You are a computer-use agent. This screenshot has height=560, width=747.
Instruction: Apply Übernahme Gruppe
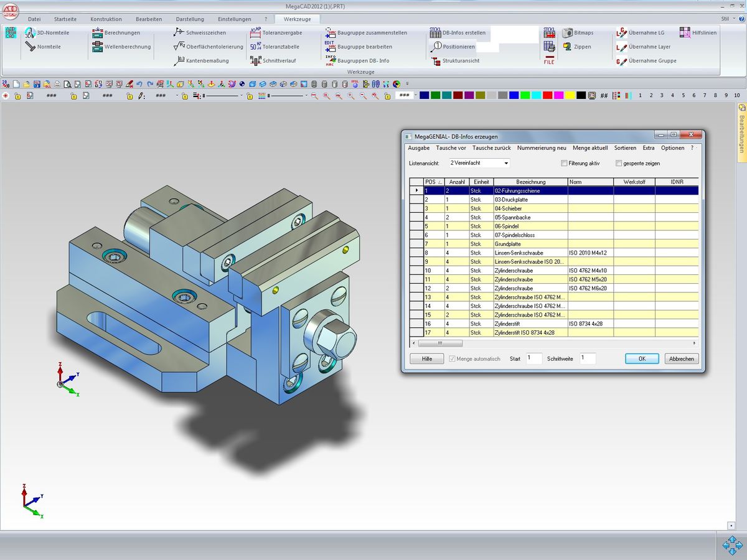click(646, 60)
